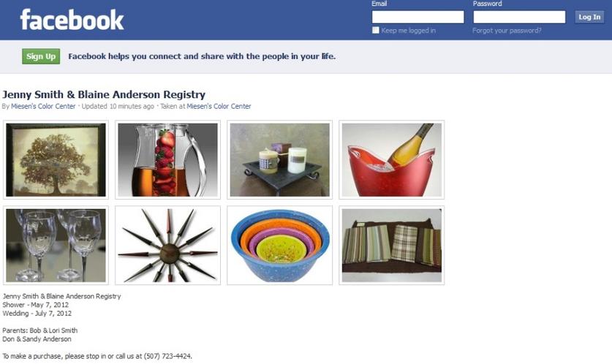View the colorful nesting bowls photo

pyautogui.click(x=280, y=246)
